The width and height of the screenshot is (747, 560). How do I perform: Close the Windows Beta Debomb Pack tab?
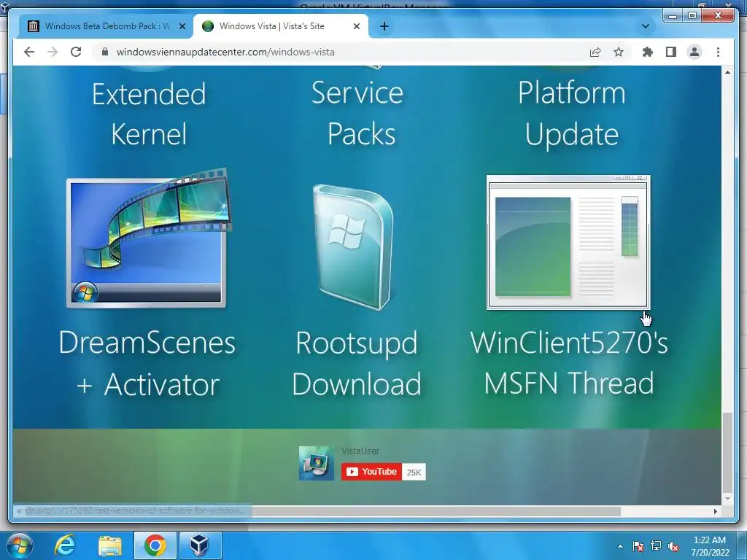(x=182, y=26)
